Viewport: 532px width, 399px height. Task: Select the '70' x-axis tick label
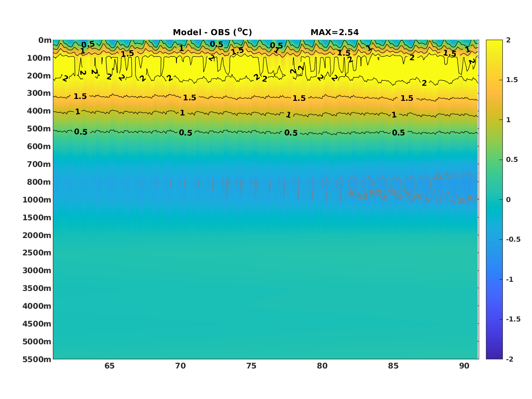pos(181,366)
